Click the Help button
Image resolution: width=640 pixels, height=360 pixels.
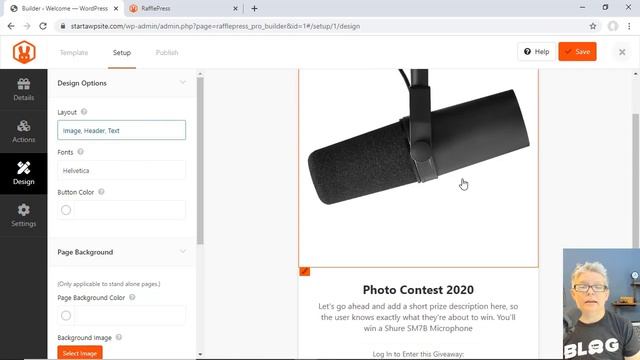536,51
